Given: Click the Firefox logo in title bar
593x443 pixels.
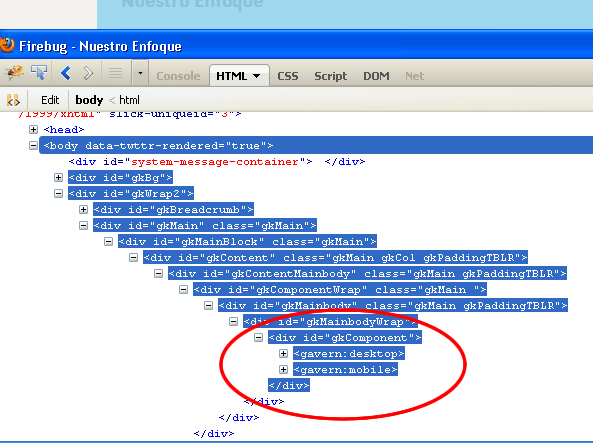Looking at the screenshot, I should click(x=7, y=45).
